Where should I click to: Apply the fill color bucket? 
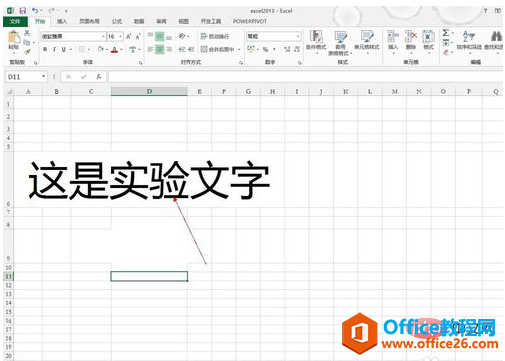tap(100, 49)
